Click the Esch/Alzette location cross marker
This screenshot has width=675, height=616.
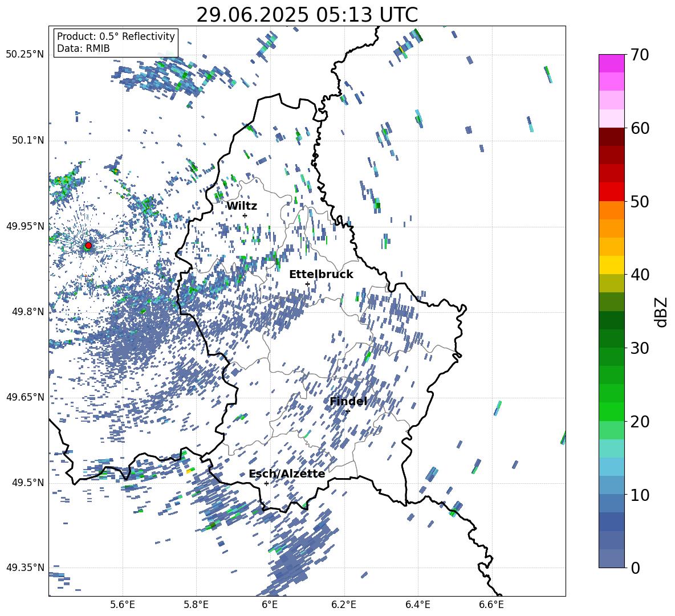pyautogui.click(x=266, y=483)
